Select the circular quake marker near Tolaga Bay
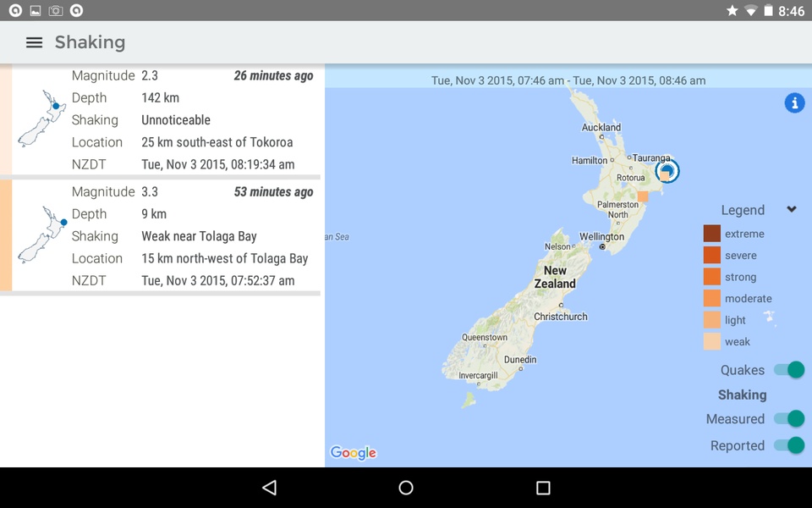Viewport: 812px width, 508px height. click(x=667, y=171)
